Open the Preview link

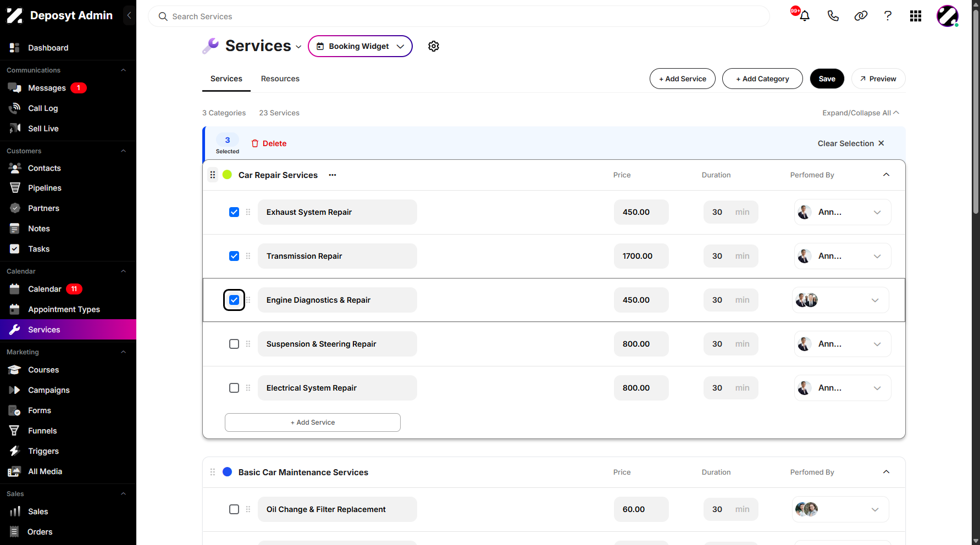(878, 79)
